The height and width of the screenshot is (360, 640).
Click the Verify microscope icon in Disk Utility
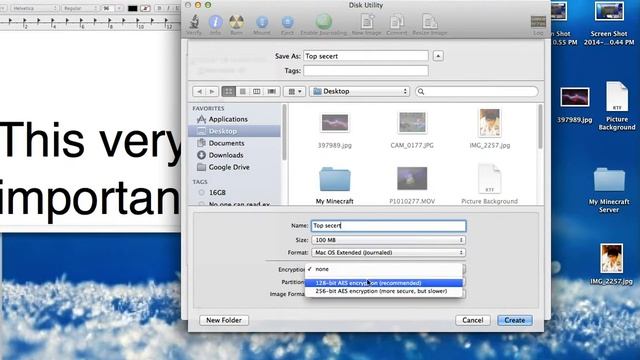194,22
